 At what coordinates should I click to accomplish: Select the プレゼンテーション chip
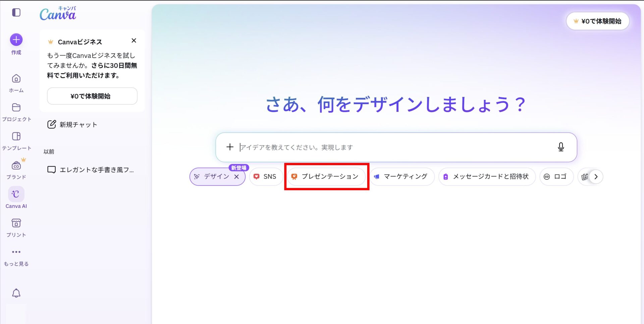pos(326,177)
